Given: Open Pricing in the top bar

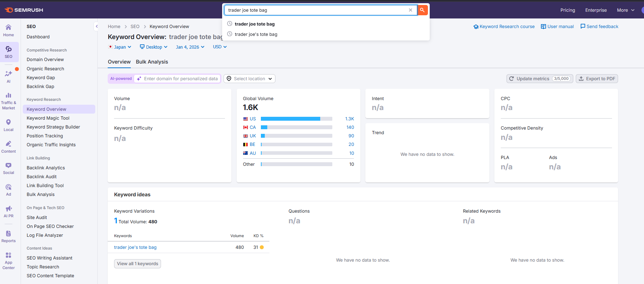Looking at the screenshot, I should point(568,10).
